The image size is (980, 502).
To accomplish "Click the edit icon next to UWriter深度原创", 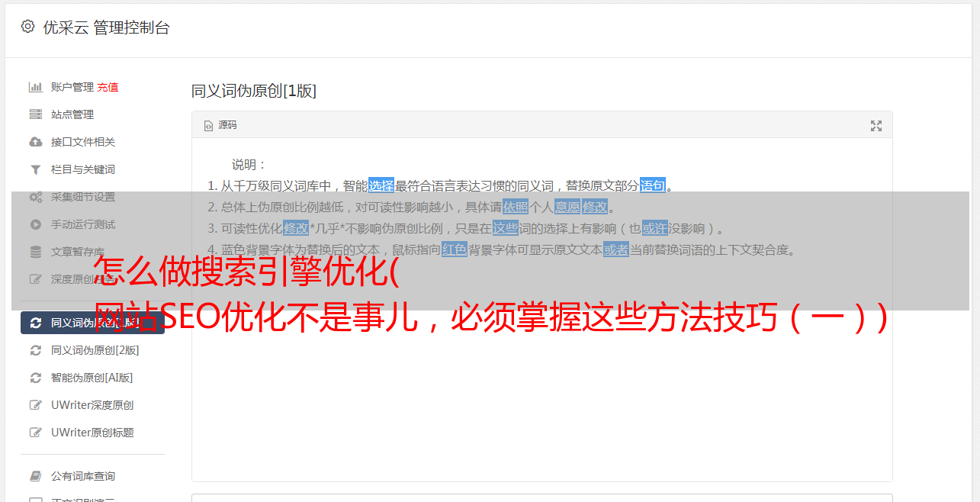I will 35,405.
